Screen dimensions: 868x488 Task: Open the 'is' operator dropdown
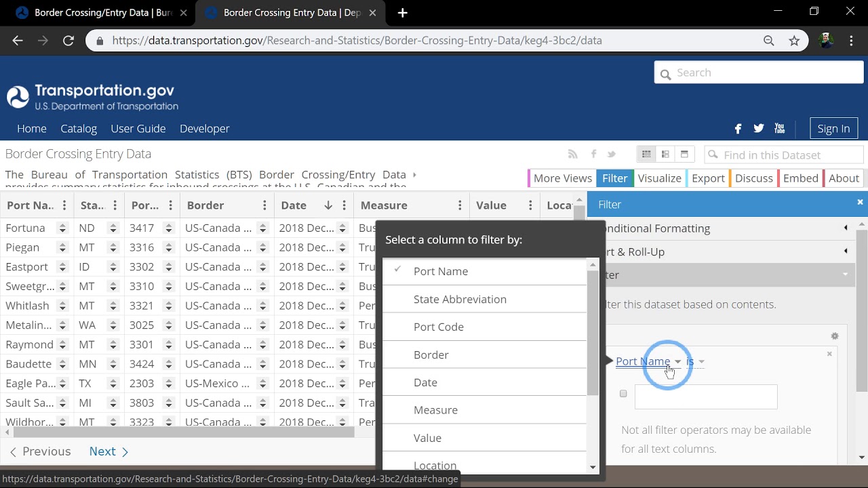tap(695, 361)
